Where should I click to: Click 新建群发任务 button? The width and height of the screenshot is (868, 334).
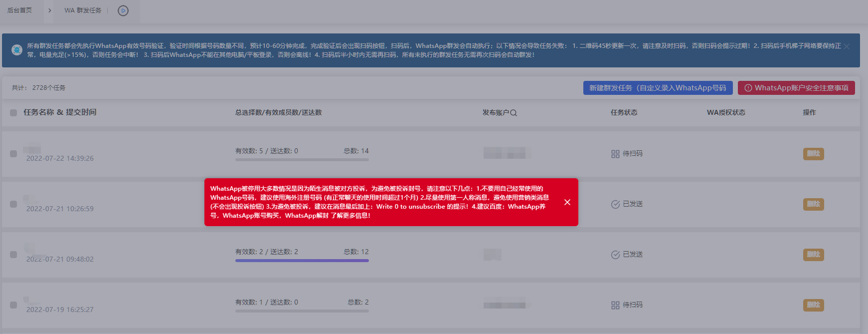pos(658,88)
